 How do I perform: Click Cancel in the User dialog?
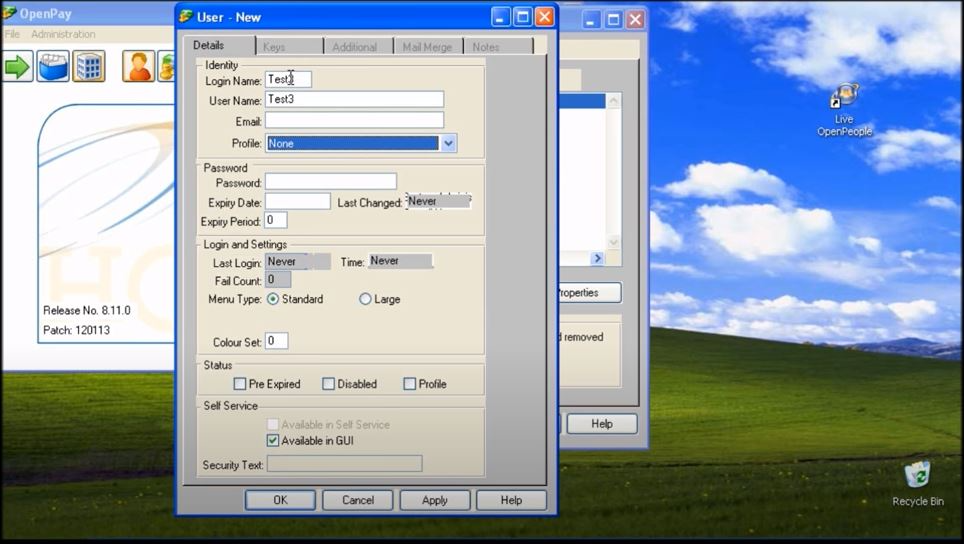(358, 500)
